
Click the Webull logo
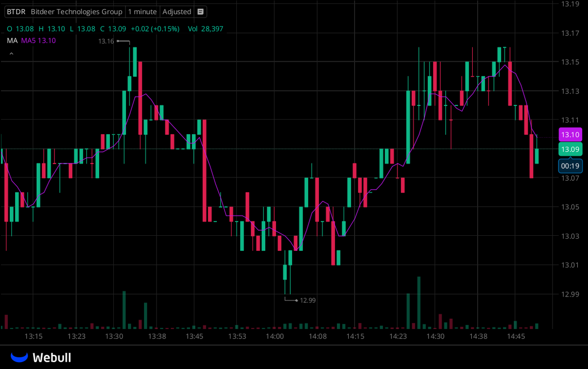[x=41, y=357]
